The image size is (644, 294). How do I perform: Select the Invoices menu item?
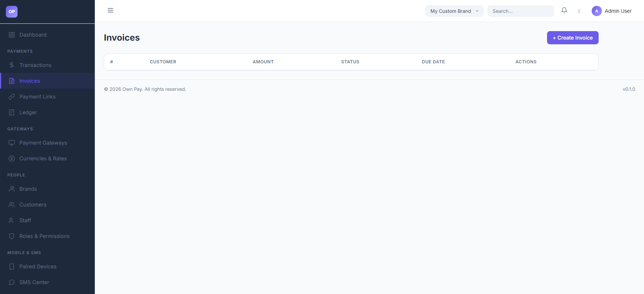(x=48, y=81)
